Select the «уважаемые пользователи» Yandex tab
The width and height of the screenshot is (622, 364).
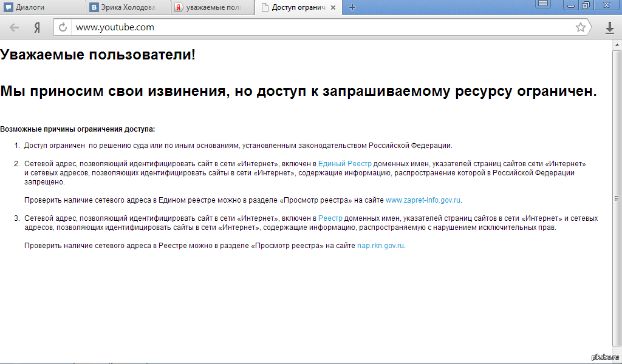tap(210, 7)
